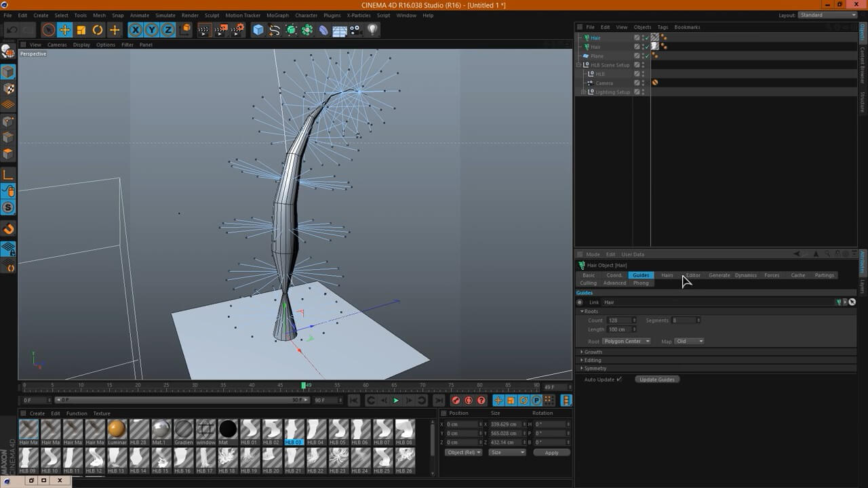Toggle the green check on Plane object
This screenshot has width=868, height=488.
click(x=647, y=56)
